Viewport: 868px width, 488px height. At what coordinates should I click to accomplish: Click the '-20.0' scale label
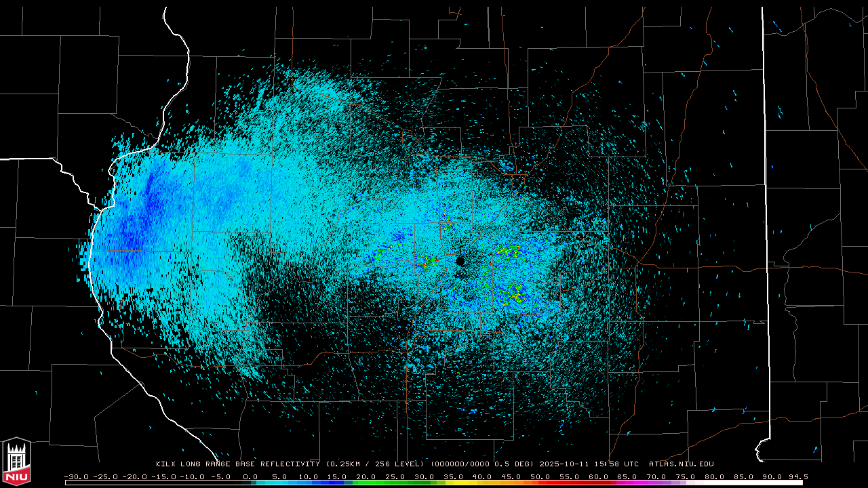point(134,476)
